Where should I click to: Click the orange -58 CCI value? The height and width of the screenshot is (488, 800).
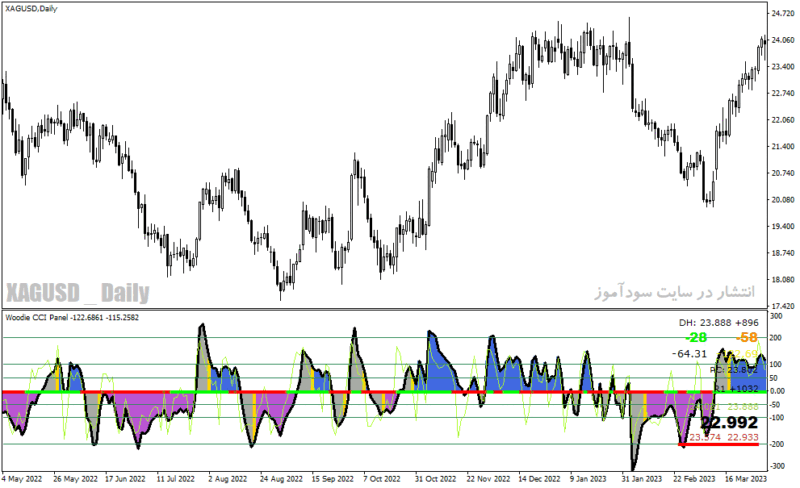click(747, 337)
